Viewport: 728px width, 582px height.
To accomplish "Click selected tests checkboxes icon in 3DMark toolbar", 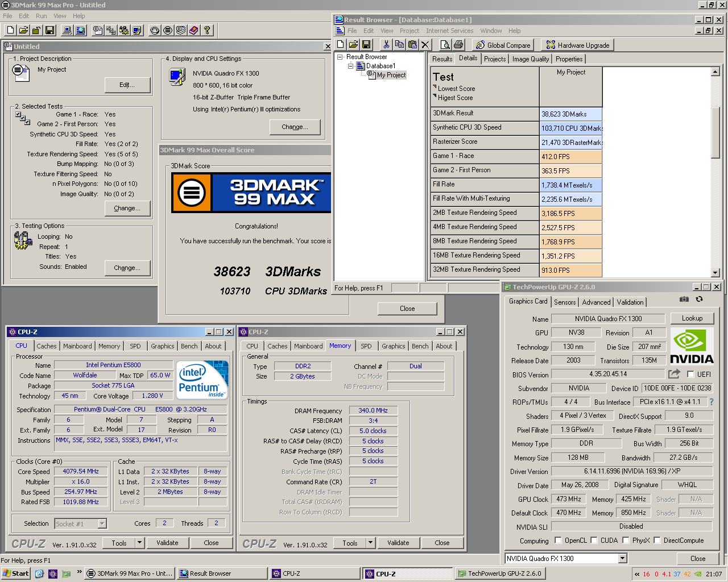I will [x=111, y=30].
